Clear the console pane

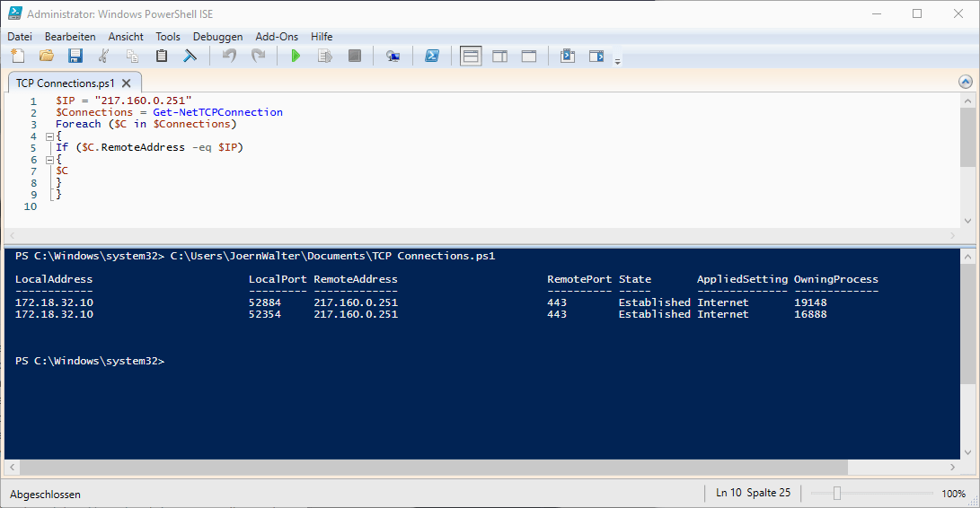(x=190, y=57)
